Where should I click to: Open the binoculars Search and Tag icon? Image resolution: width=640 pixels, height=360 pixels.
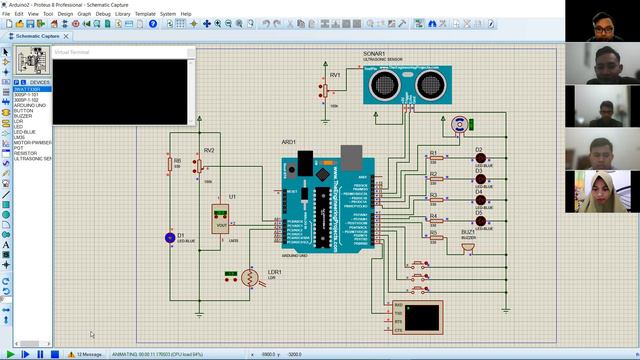(x=432, y=24)
